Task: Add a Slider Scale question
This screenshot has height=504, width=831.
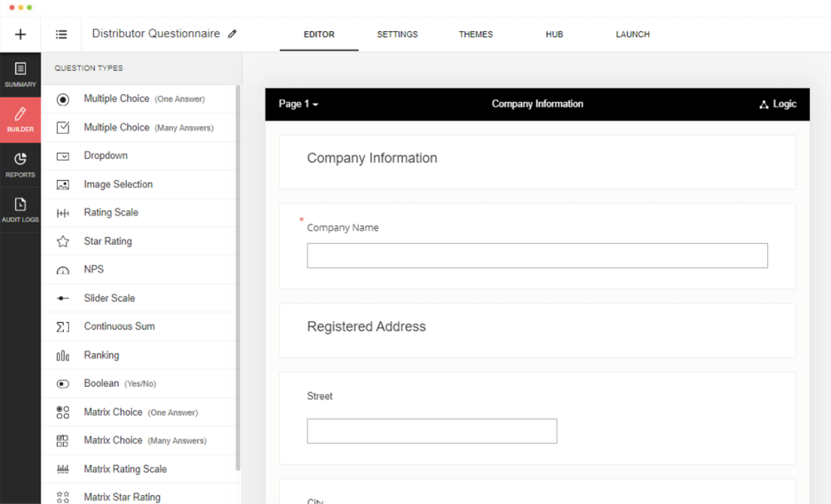Action: point(109,298)
